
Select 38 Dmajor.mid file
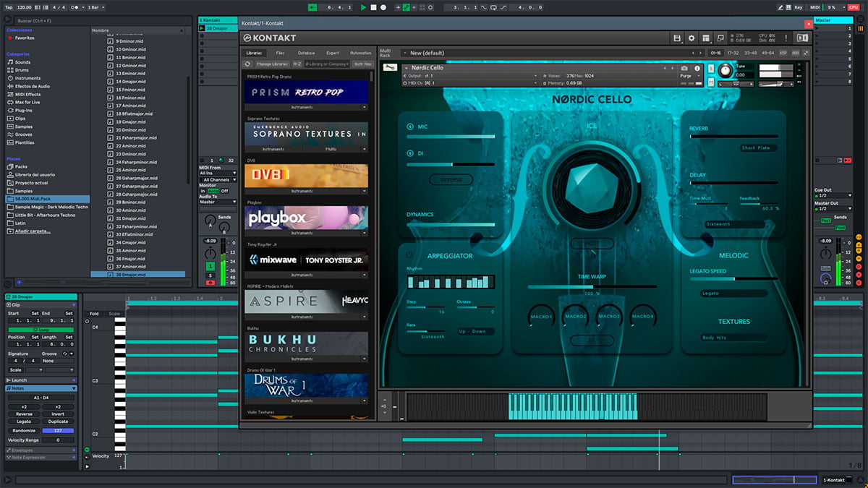coord(138,274)
